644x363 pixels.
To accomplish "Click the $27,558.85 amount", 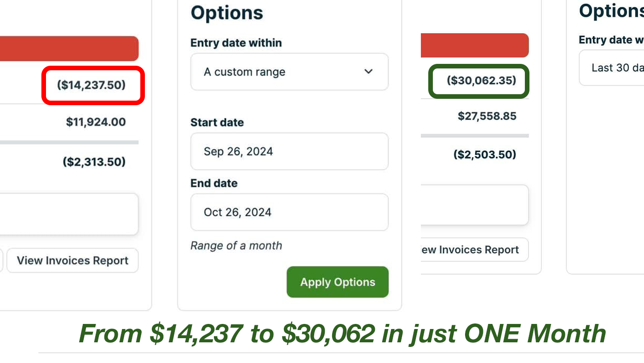I will tap(487, 116).
